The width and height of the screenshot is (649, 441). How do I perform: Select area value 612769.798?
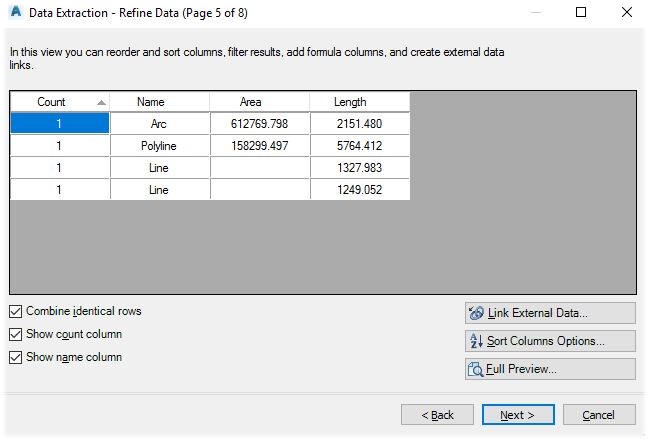coord(260,123)
